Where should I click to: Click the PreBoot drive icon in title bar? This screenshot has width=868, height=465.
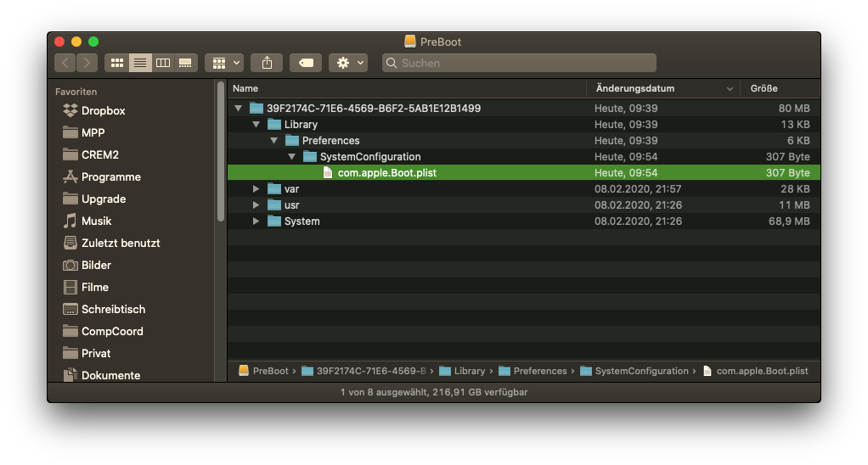(x=410, y=42)
